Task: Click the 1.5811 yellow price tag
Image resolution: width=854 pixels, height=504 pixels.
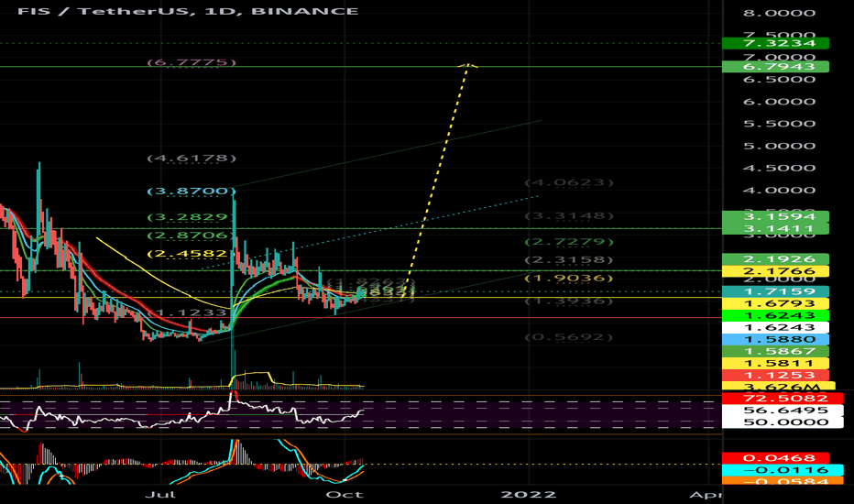Action: tap(775, 364)
